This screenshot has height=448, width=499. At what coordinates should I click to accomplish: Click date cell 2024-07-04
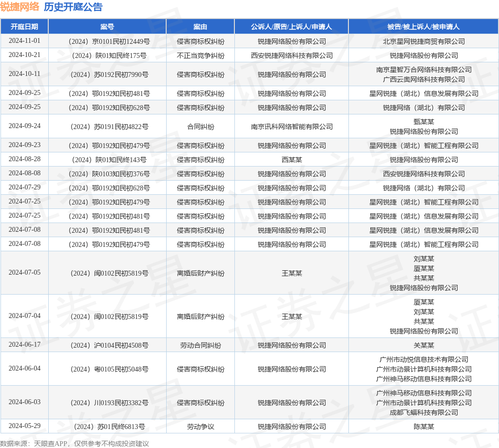coord(24,316)
